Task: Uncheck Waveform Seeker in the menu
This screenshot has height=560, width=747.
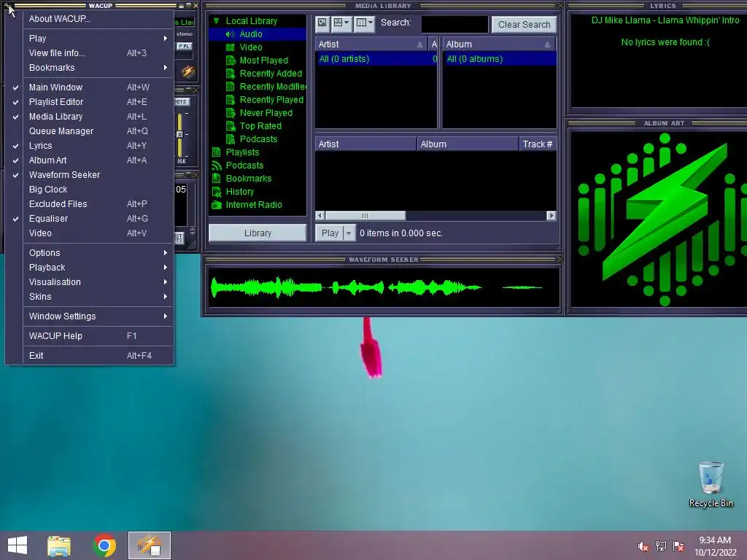Action: [x=89, y=175]
